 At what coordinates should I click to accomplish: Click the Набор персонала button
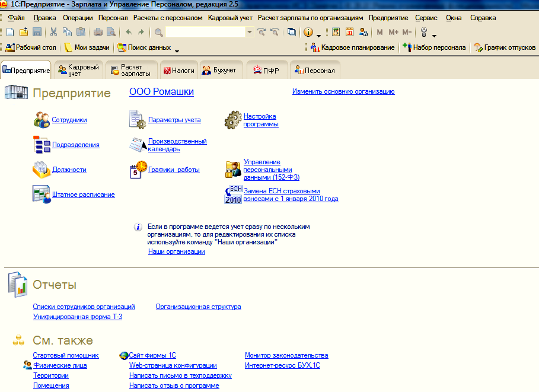tap(434, 47)
